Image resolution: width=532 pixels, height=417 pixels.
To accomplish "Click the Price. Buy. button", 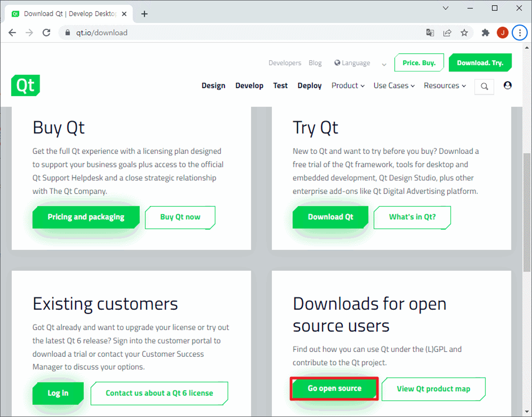I will tap(419, 62).
